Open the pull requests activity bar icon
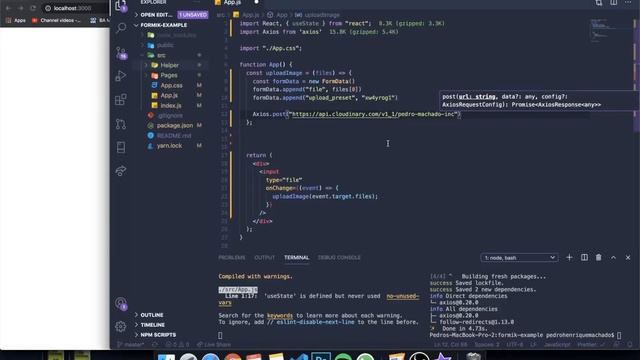The image size is (640, 360). [x=121, y=124]
